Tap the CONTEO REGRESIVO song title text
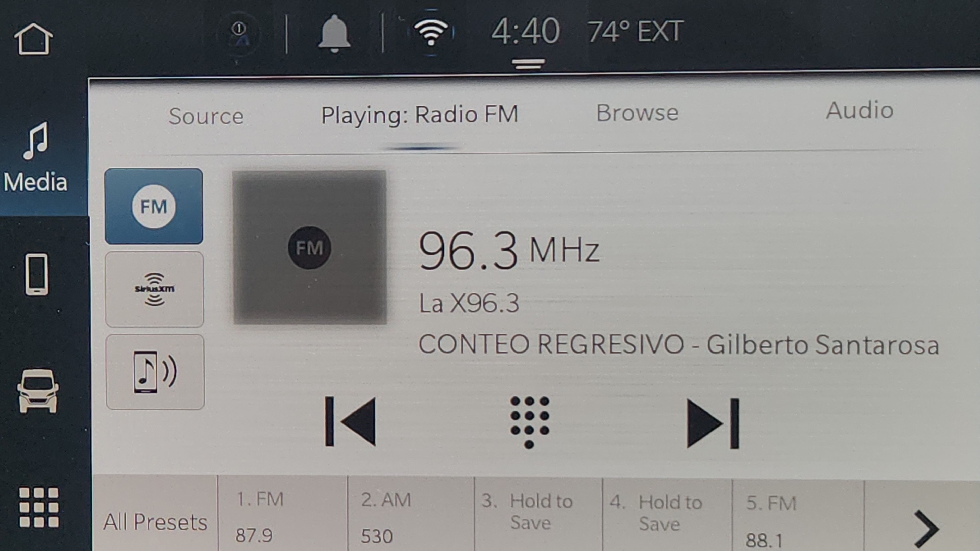Image resolution: width=980 pixels, height=551 pixels. point(551,344)
